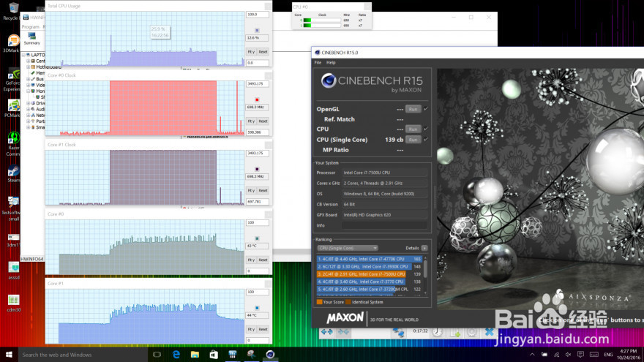Open the GeForce Experience desktop shortcut
The image size is (644, 362).
point(12,80)
